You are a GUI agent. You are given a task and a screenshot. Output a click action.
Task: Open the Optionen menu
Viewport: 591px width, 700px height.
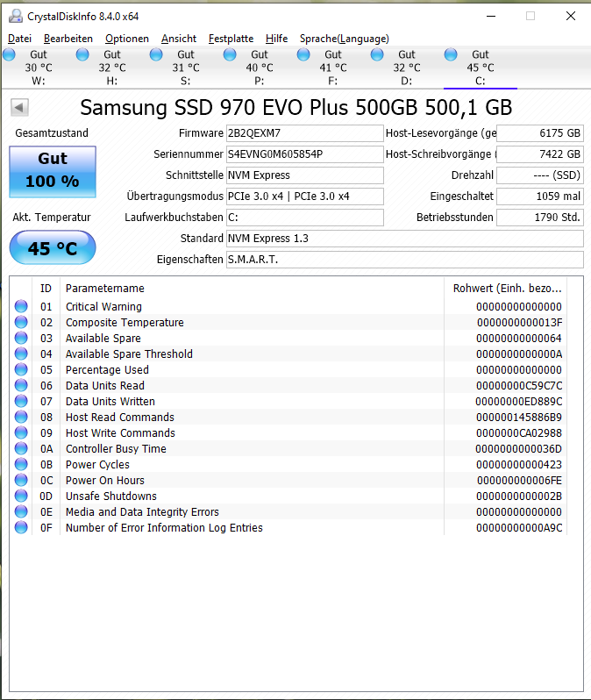point(127,39)
